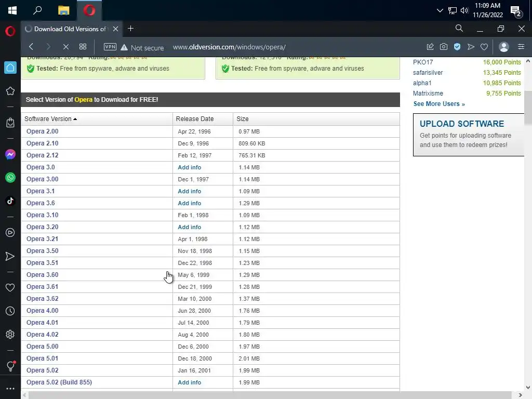Image resolution: width=532 pixels, height=399 pixels.
Task: Add page to bookmarks heart in address bar
Action: 484,47
